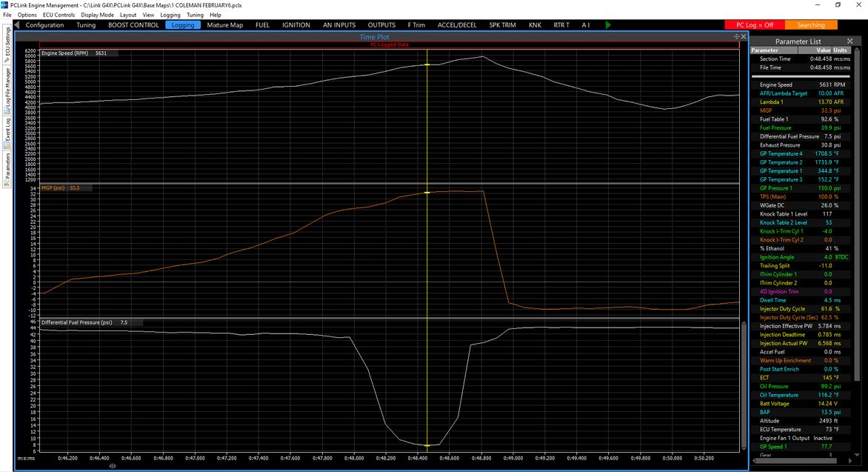Switch to the RTR T page tab
The height and width of the screenshot is (472, 868).
click(x=561, y=25)
